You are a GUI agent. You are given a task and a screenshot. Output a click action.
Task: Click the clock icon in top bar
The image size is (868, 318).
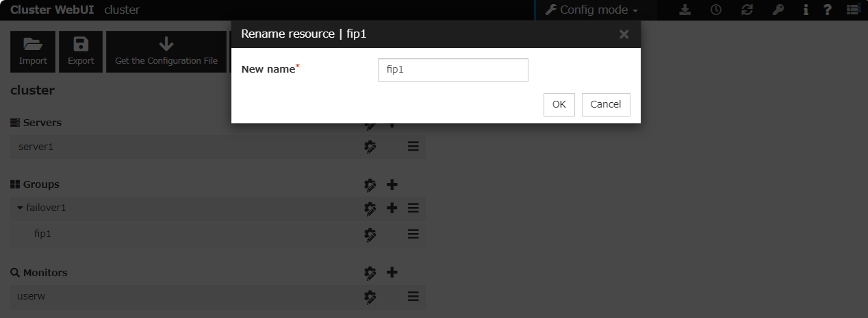click(x=715, y=10)
